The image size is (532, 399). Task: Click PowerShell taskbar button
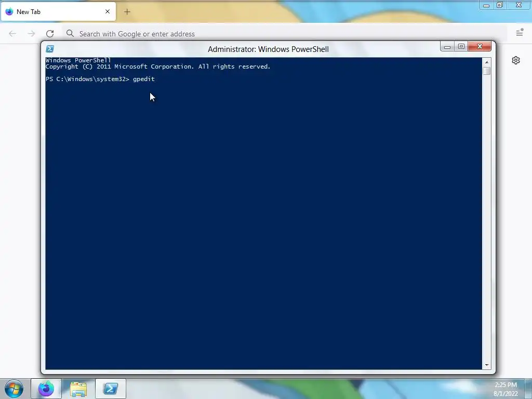(x=111, y=389)
